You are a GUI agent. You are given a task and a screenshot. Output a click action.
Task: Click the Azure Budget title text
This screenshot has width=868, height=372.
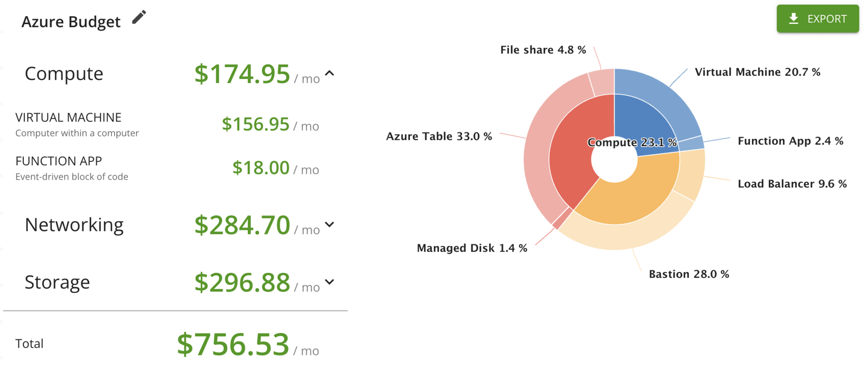pos(71,21)
